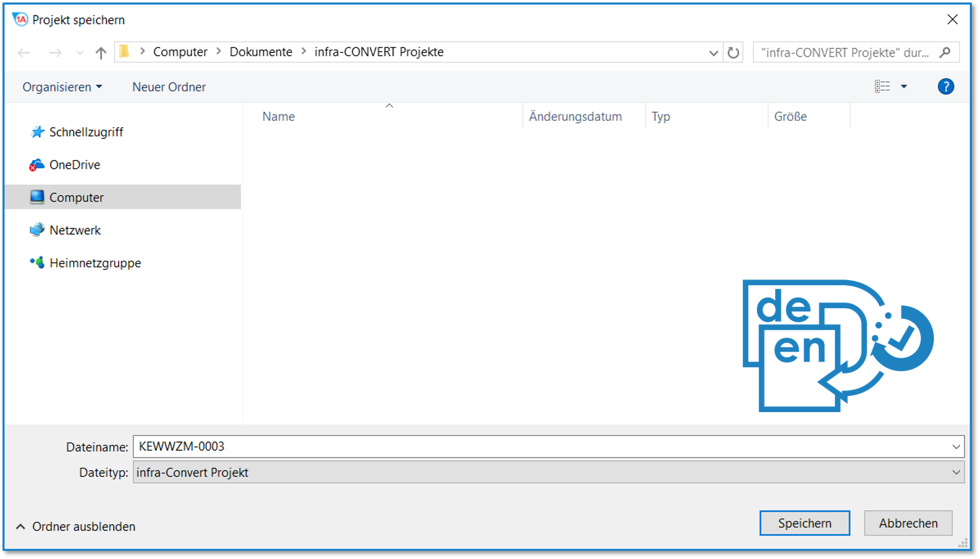Viewport: 980px width, 559px height.
Task: Click Dokumente in the breadcrumb path
Action: tap(261, 52)
